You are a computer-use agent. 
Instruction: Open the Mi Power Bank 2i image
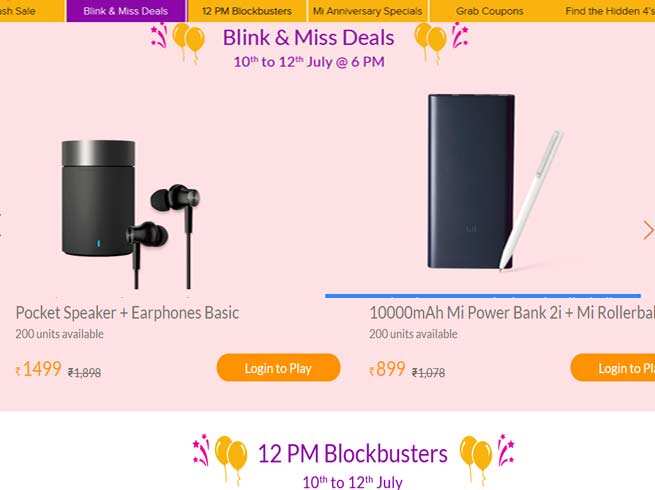494,182
